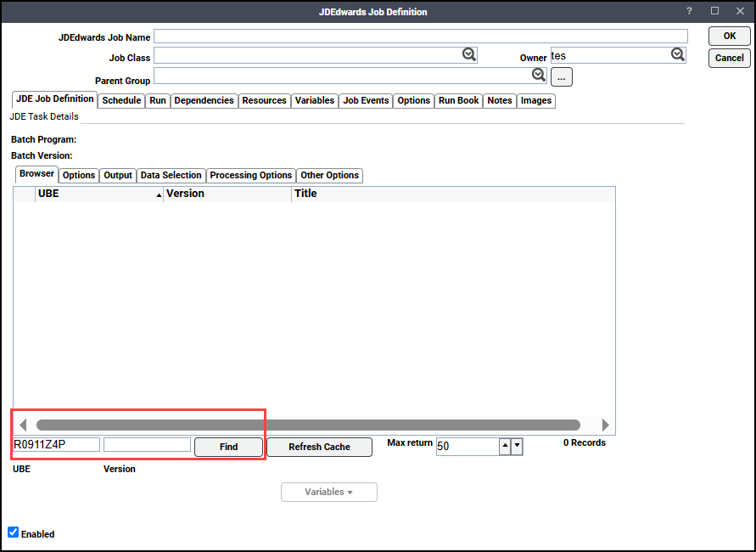Decrease Max return with the down arrow
This screenshot has width=756, height=552.
(517, 447)
